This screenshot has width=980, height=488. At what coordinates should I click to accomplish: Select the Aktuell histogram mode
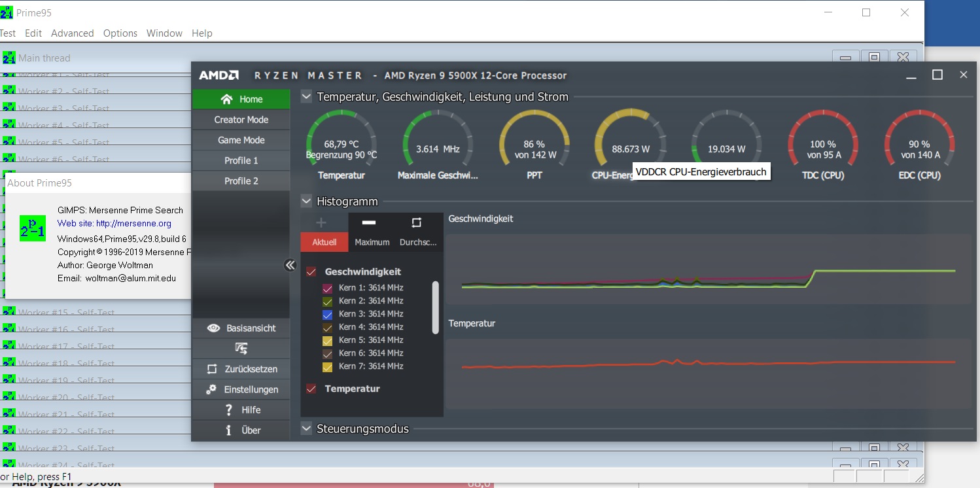(x=324, y=242)
